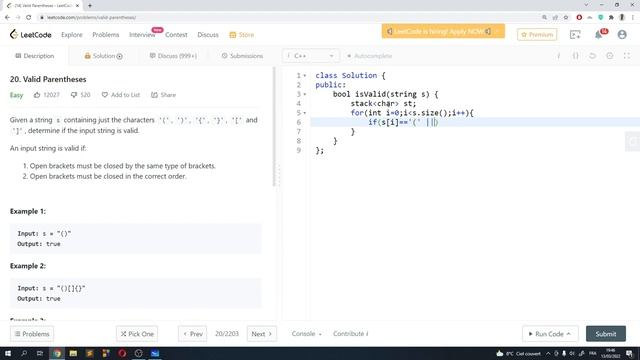Open the browser extensions puzzle icon

[x=611, y=18]
